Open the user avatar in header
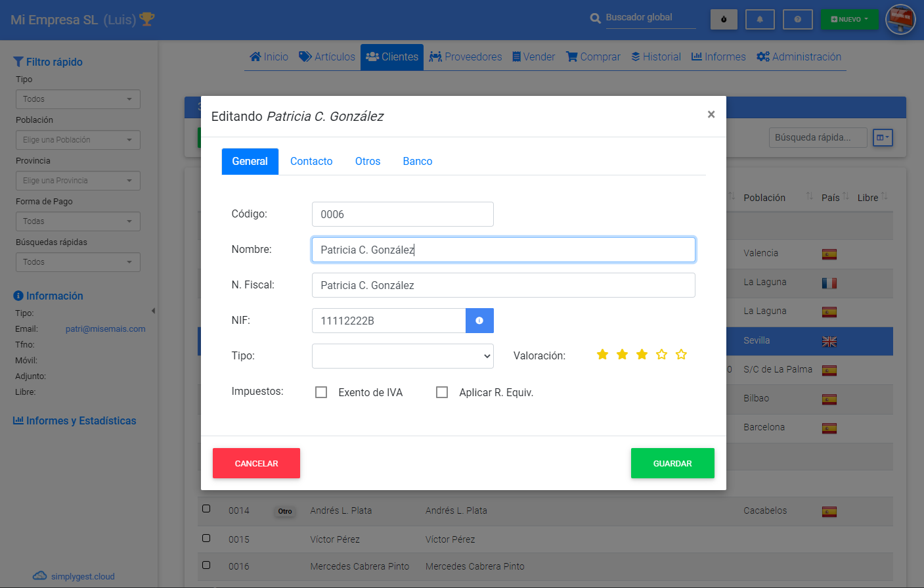Image resolution: width=924 pixels, height=588 pixels. 900,19
